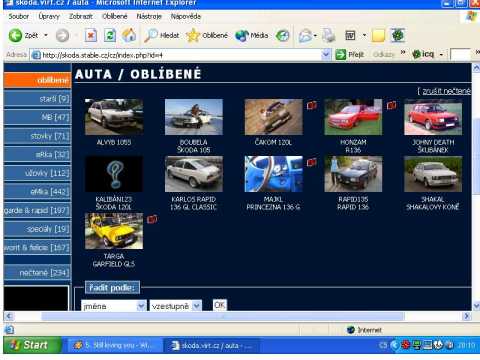Open the Media (Média) toolbar icon
The height and width of the screenshot is (360, 480).
pos(242,35)
